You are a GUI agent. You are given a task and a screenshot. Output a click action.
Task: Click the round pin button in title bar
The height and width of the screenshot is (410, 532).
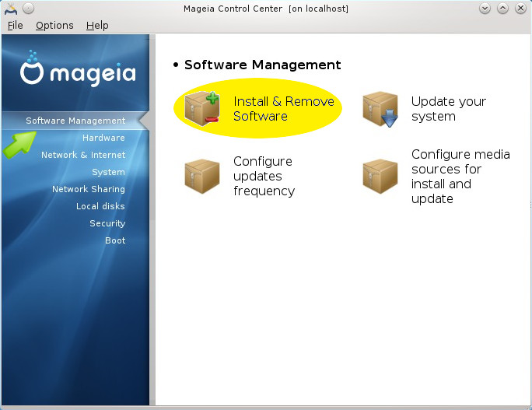29,9
